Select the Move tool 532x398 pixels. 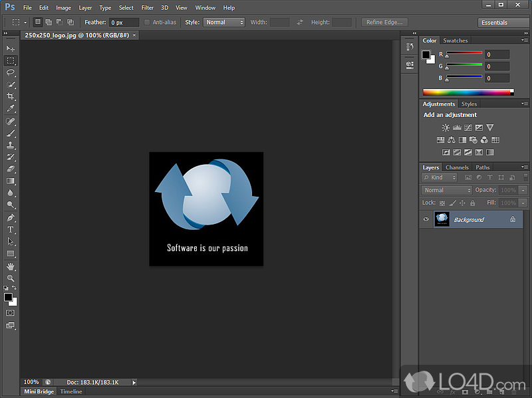[x=11, y=49]
